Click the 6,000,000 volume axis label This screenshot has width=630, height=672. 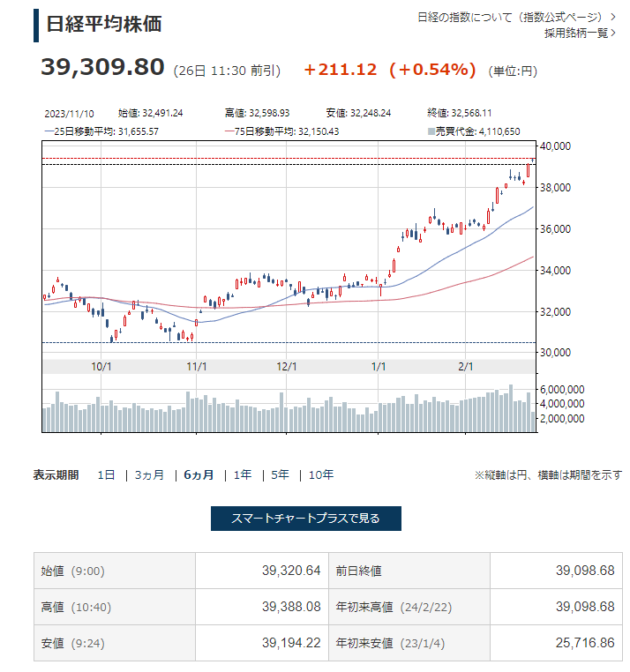point(562,390)
